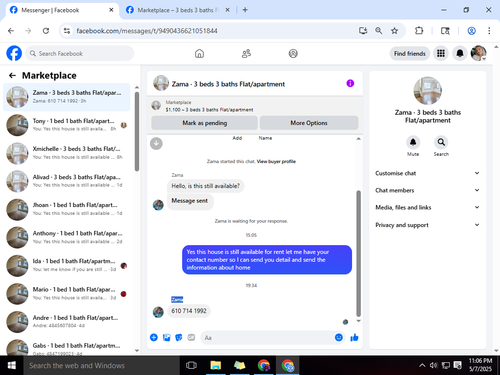
Task: Bookmark this page with star icon
Action: (394, 31)
